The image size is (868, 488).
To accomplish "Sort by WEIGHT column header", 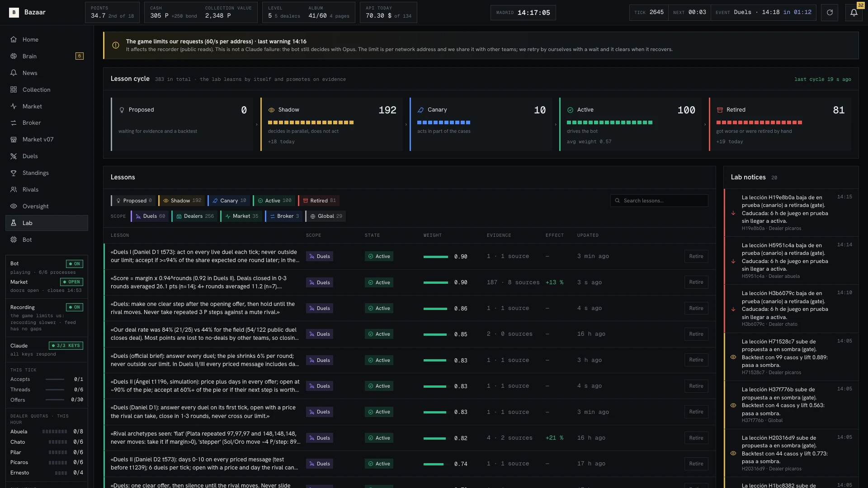I will coord(433,235).
